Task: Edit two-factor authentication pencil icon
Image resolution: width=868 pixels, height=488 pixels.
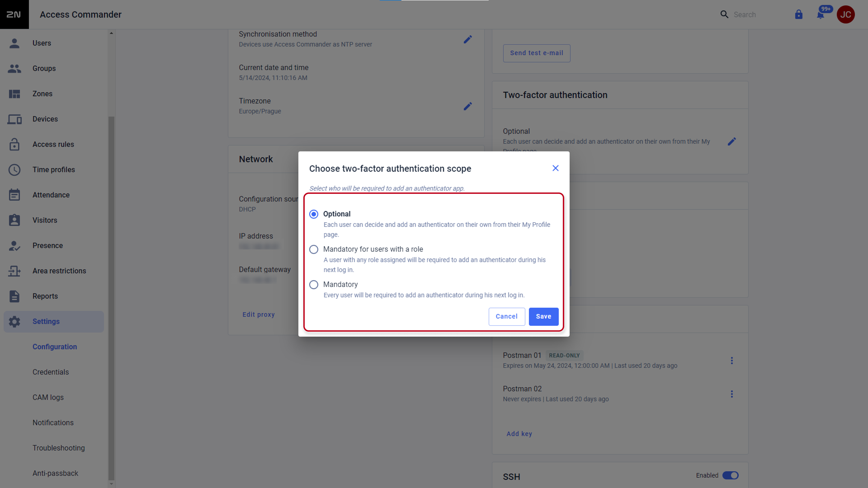Action: tap(732, 141)
